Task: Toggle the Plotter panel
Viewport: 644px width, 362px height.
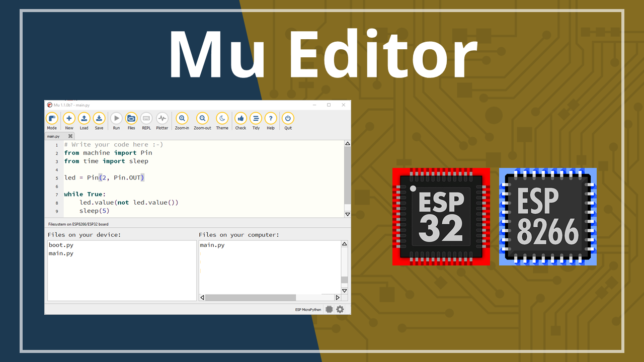Action: (162, 119)
